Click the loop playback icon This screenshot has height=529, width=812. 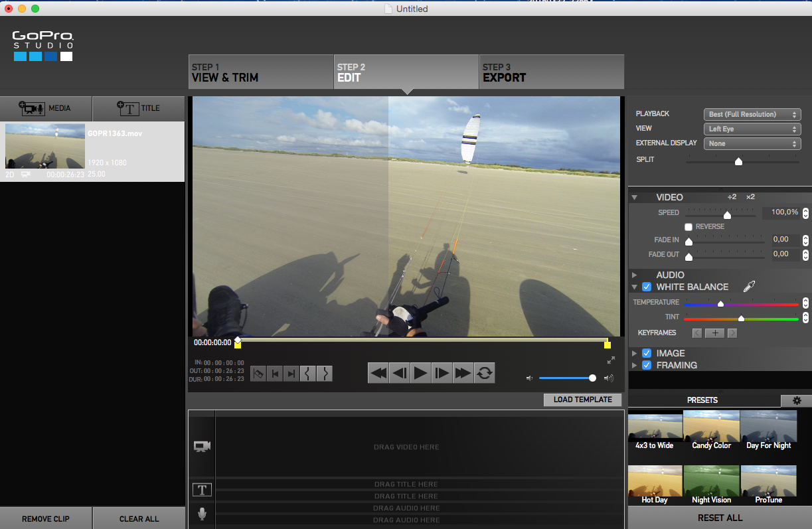(485, 373)
